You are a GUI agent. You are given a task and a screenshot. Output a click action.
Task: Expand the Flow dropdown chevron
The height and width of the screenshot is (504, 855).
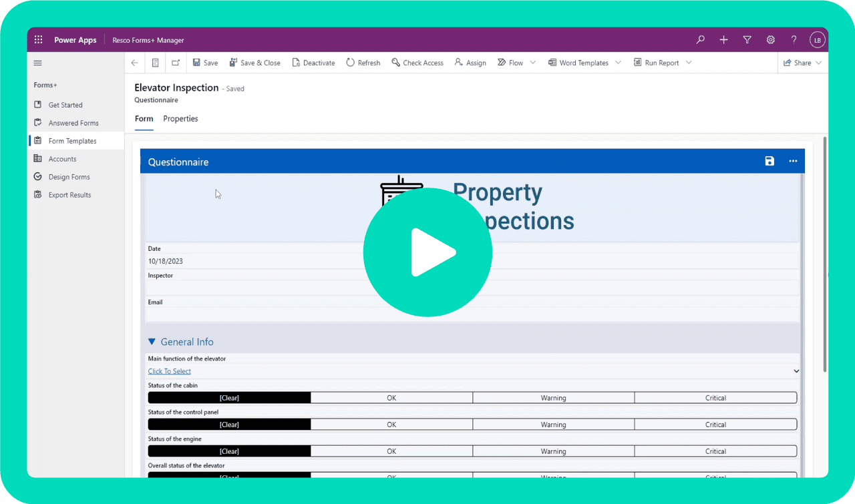[x=533, y=63]
